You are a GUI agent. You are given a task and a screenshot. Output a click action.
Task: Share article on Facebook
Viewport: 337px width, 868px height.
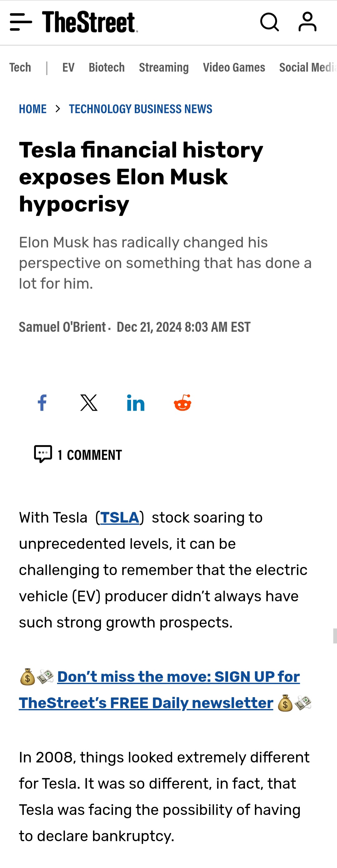coord(42,403)
